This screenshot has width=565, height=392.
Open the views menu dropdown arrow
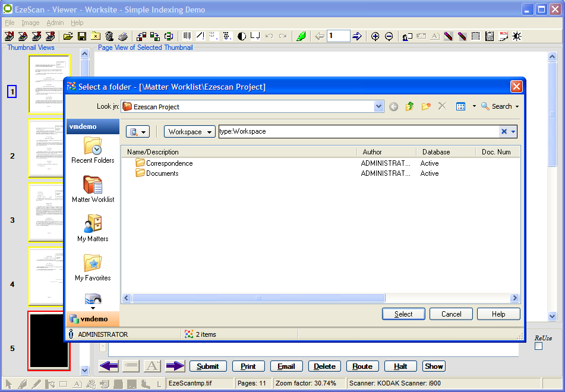(474, 106)
